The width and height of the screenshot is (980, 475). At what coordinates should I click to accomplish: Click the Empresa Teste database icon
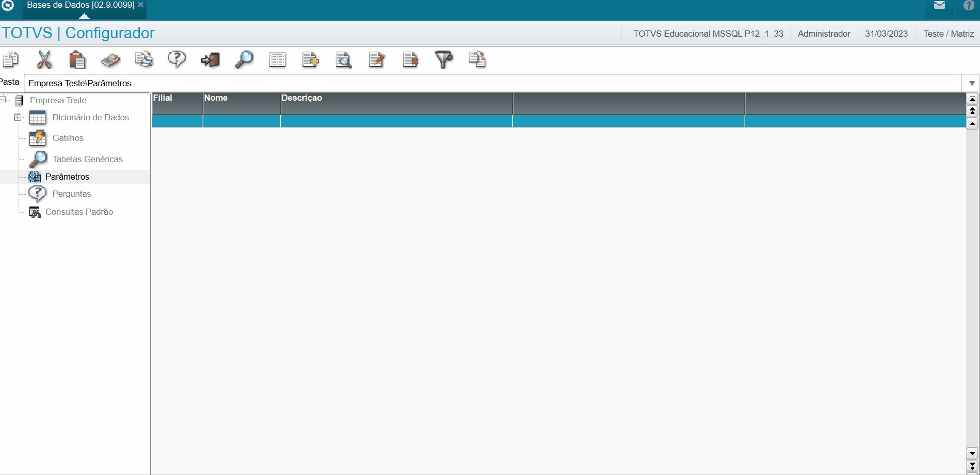(x=20, y=100)
